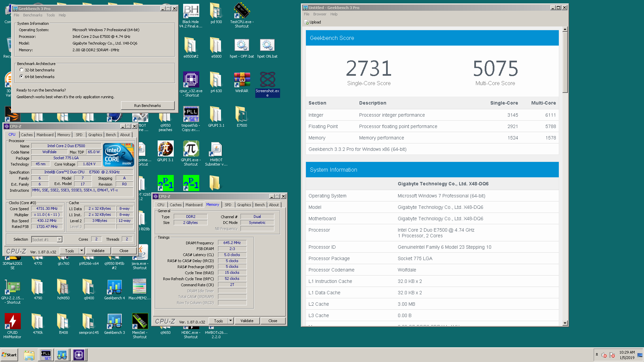
Task: Open HWBOT Submitter desktop icon
Action: coord(216,154)
